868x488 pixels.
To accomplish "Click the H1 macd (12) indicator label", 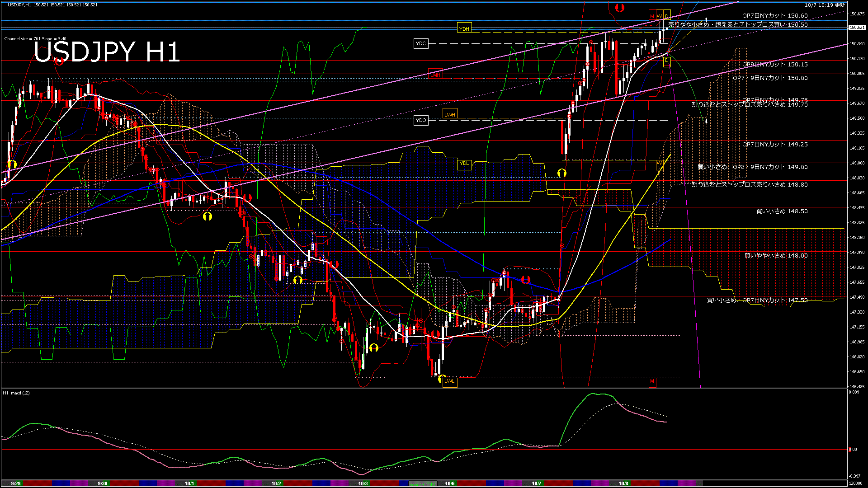I will click(x=16, y=393).
